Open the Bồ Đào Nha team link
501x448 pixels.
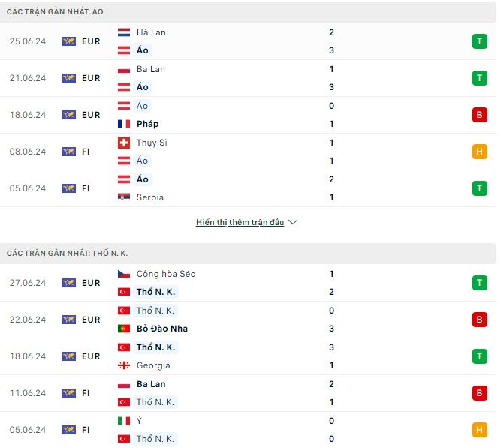[x=162, y=329]
